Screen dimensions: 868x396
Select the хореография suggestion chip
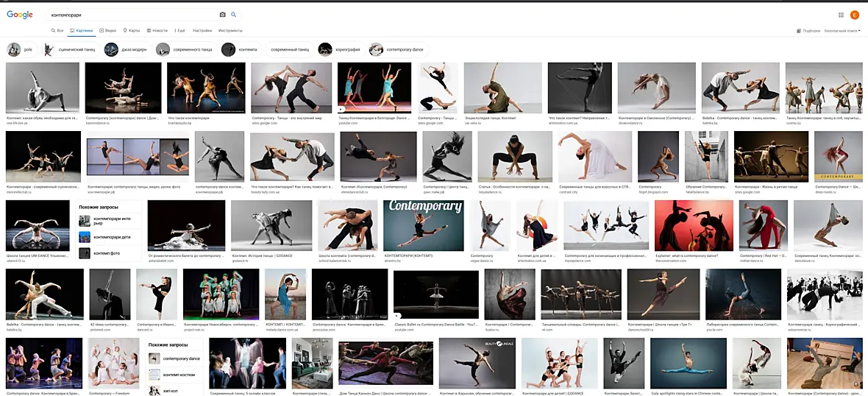[x=341, y=50]
